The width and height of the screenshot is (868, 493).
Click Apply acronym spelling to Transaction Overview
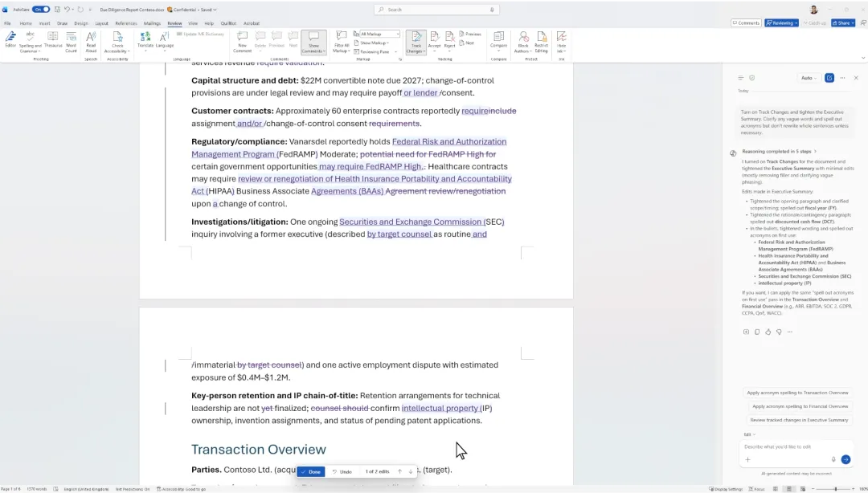click(797, 393)
